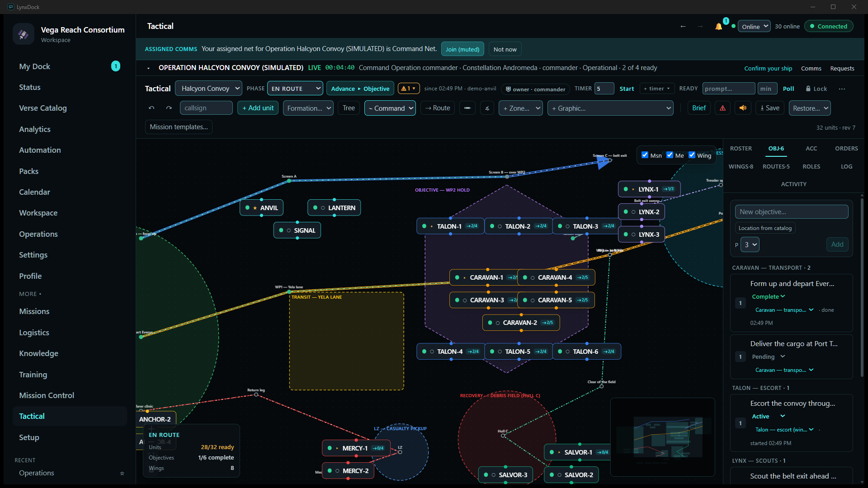Toggle the Wing checkbox

692,155
